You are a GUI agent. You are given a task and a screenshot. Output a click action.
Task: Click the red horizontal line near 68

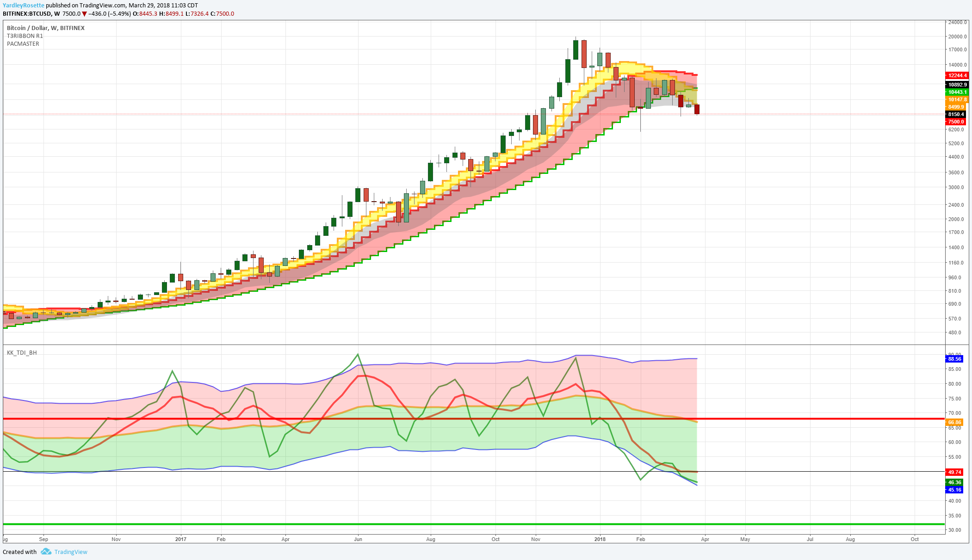coord(474,418)
